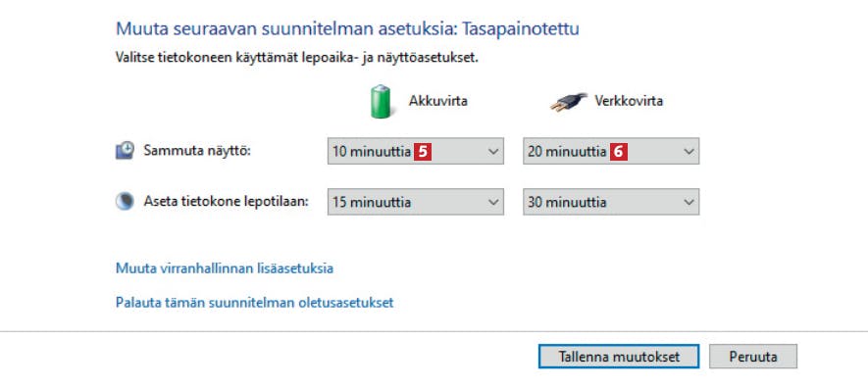Image resolution: width=868 pixels, height=387 pixels.
Task: Open the 20 minuuttia plugged-in display dropdown
Action: [611, 151]
